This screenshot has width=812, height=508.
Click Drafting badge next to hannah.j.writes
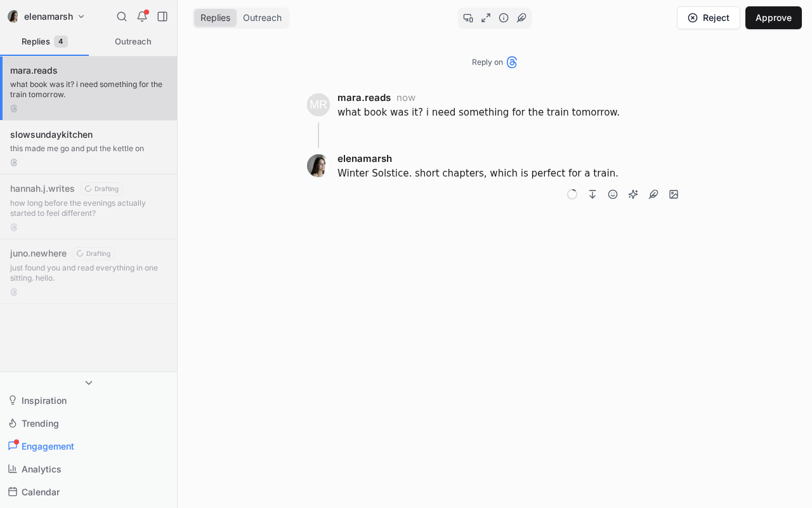tap(101, 189)
